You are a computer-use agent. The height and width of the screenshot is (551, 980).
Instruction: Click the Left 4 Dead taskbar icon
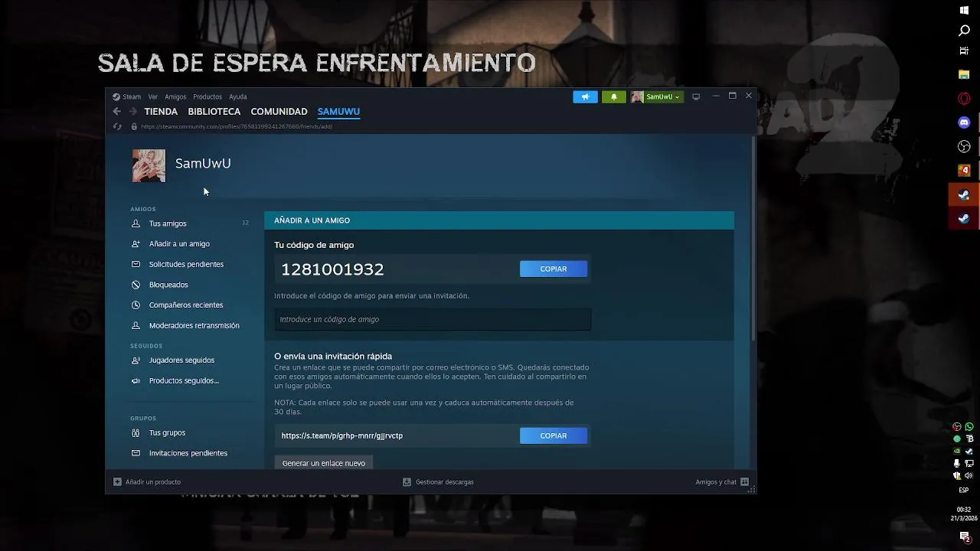coord(964,170)
